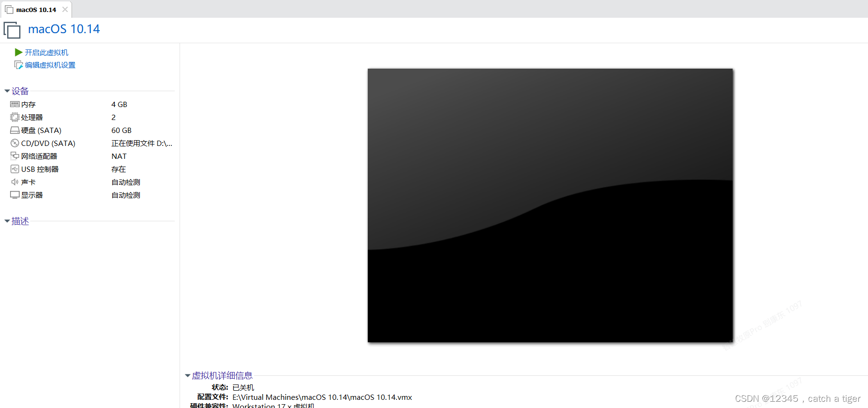Click the black VM screen preview thumbnail
This screenshot has width=868, height=408.
(550, 205)
